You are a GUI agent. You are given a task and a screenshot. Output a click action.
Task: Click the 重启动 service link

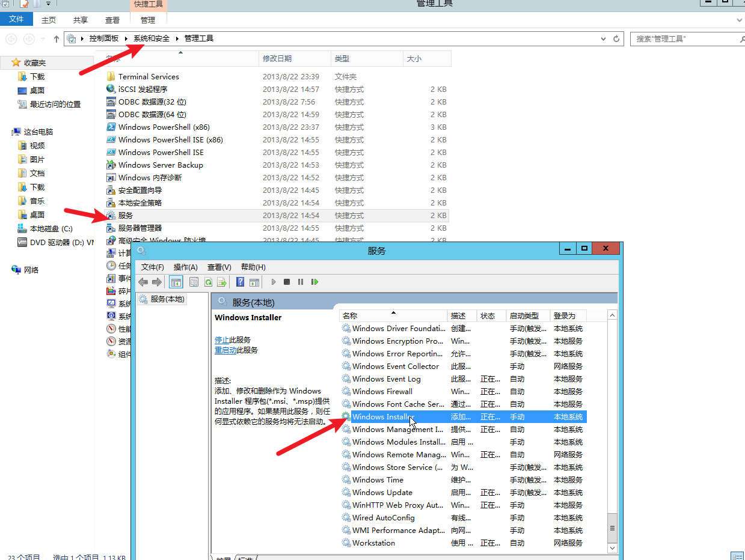point(225,350)
